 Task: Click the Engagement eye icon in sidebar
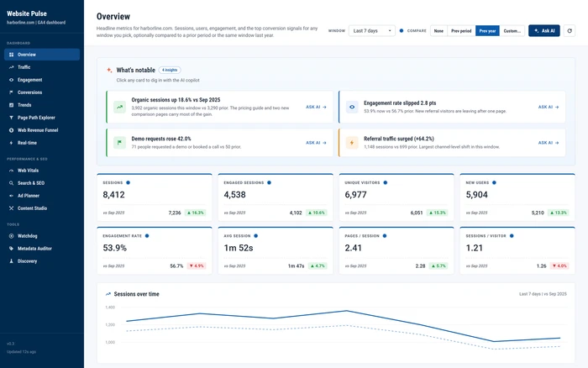(x=11, y=80)
